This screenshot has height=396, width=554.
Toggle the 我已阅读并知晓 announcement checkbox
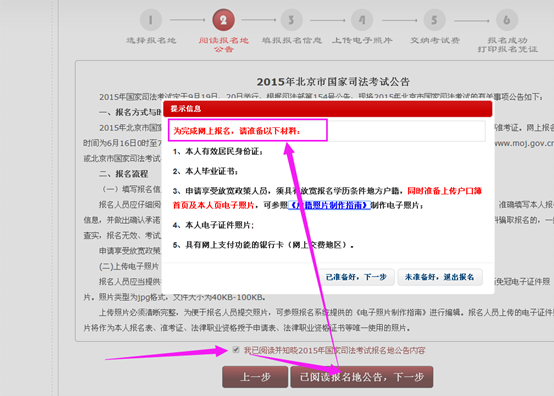tap(236, 350)
